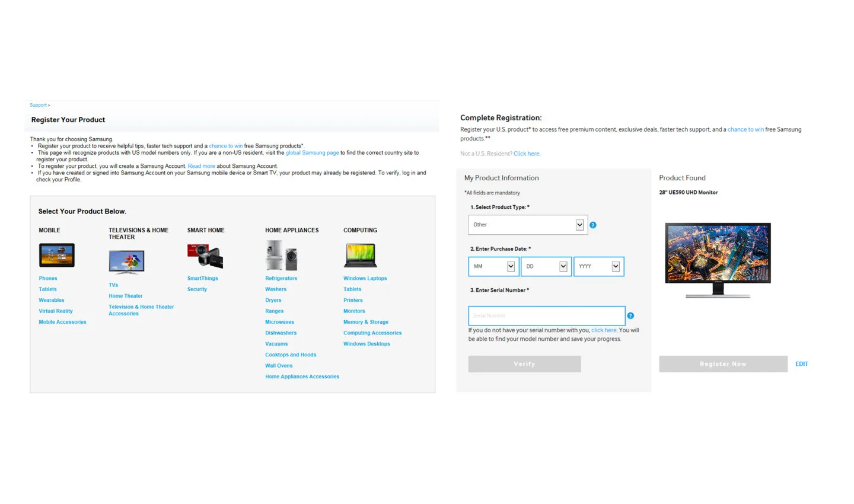Open the Microwaves link
The height and width of the screenshot is (504, 854).
(x=280, y=322)
